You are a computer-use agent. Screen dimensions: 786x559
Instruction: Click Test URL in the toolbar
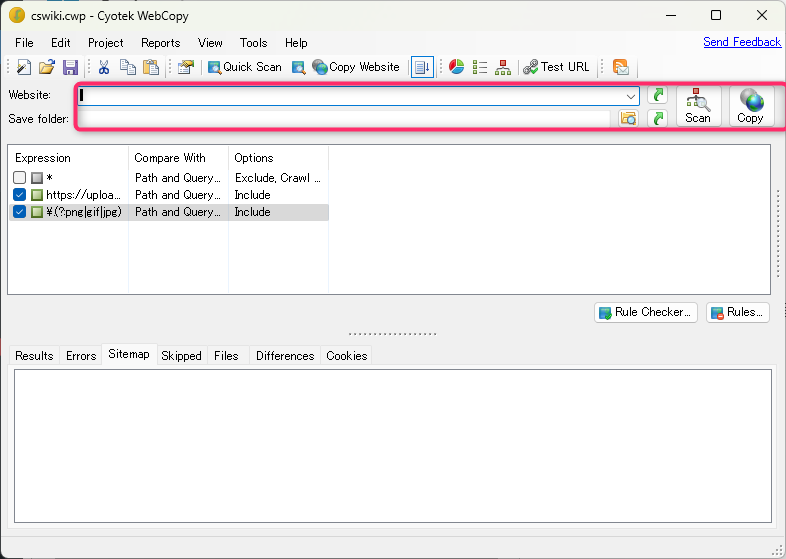[x=556, y=67]
